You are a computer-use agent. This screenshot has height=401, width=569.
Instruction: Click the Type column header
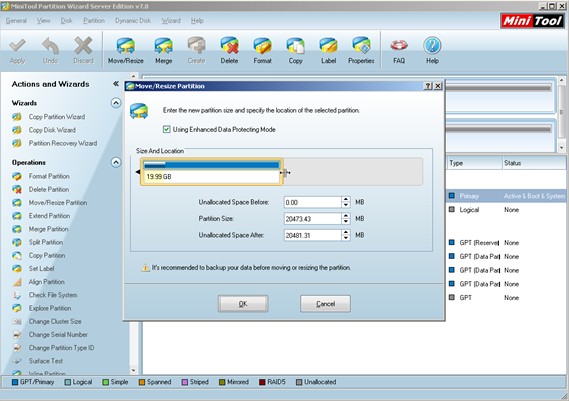[x=474, y=163]
